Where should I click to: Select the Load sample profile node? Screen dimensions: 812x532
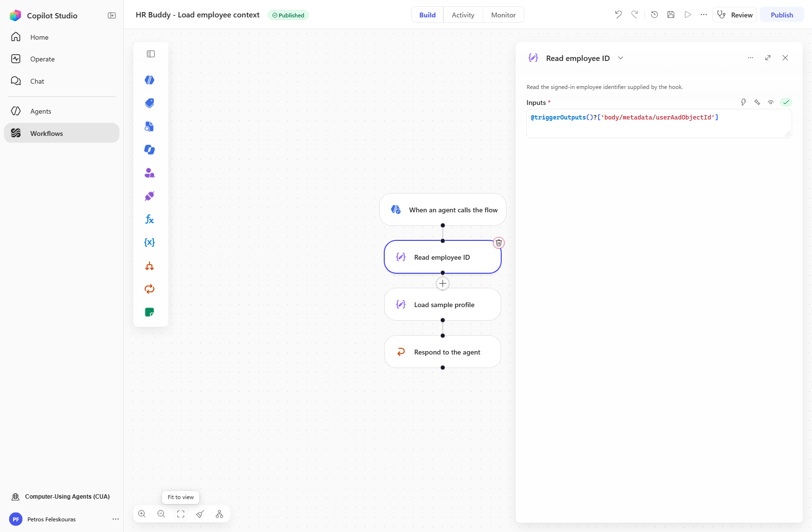(443, 304)
